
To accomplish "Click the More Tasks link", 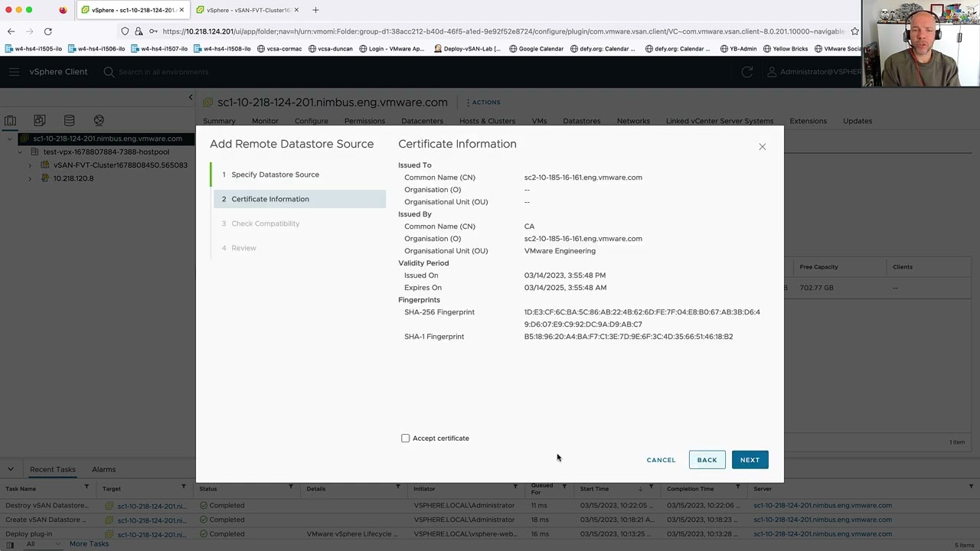I will (x=89, y=544).
